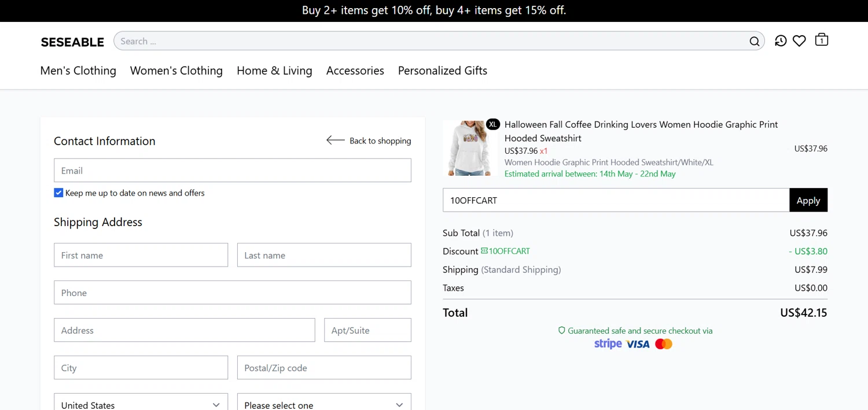Click the back arrow icon
This screenshot has height=410, width=868.
pyautogui.click(x=336, y=140)
